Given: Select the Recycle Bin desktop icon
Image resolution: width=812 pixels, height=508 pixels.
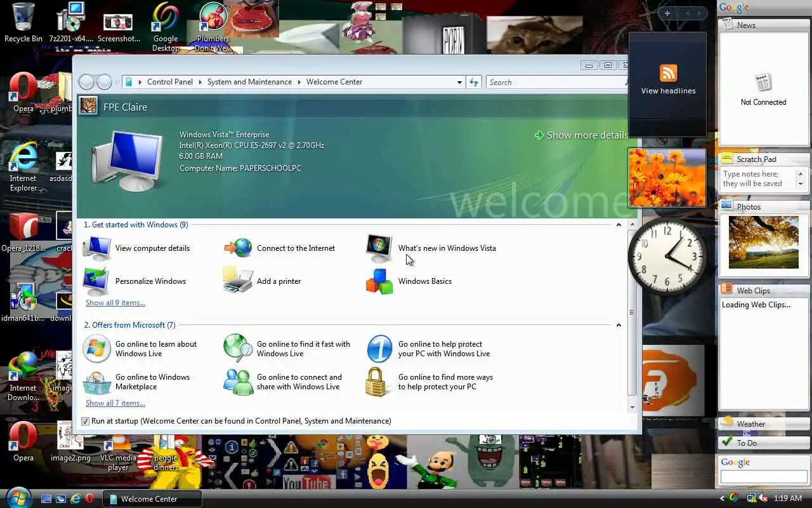Looking at the screenshot, I should (x=23, y=22).
